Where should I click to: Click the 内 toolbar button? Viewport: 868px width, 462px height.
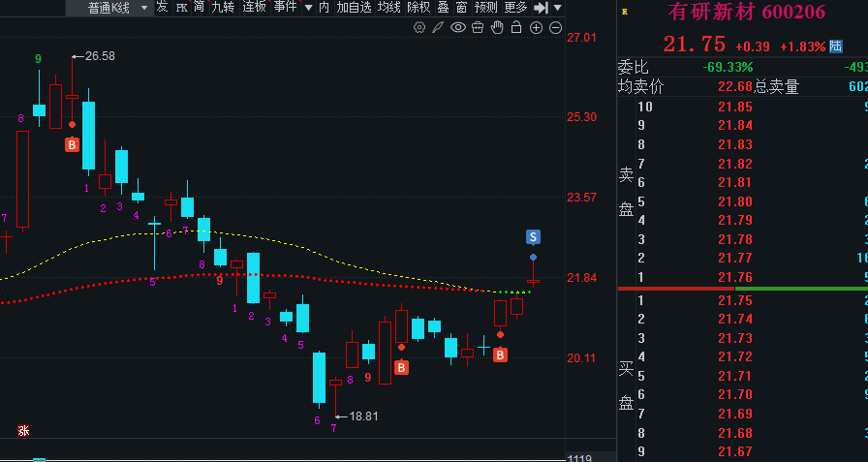(325, 7)
